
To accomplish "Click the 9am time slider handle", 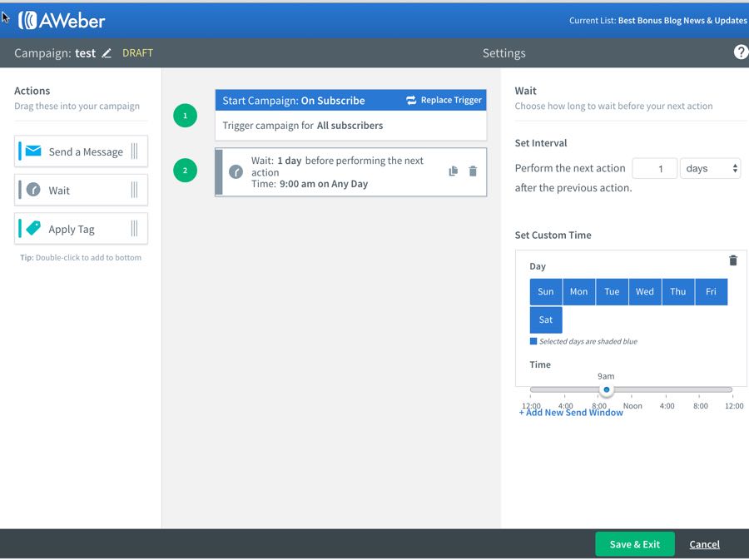I will (606, 389).
